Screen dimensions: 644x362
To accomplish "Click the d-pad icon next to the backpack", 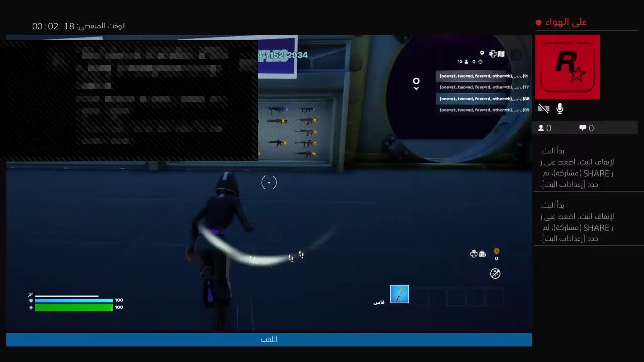I will coord(474,254).
